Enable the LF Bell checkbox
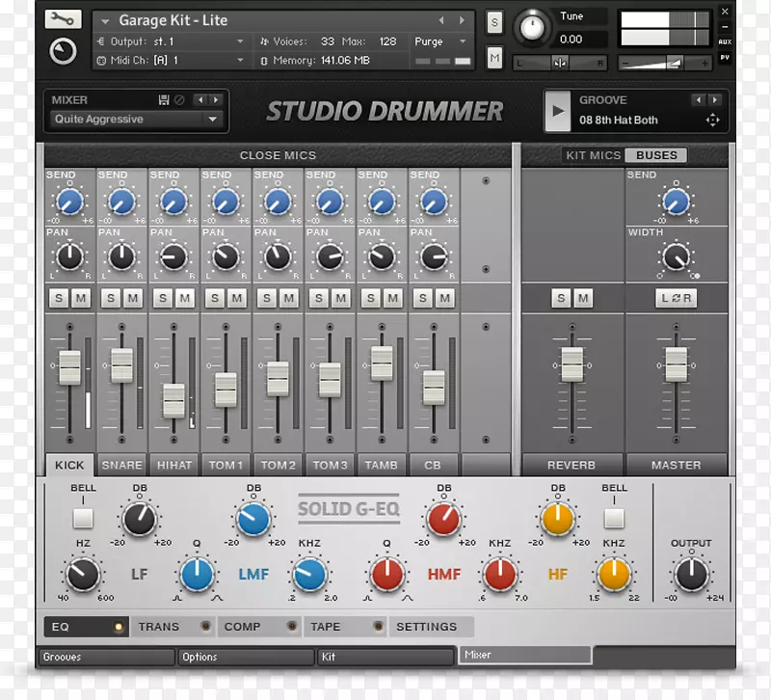Image resolution: width=771 pixels, height=700 pixels. tap(83, 519)
